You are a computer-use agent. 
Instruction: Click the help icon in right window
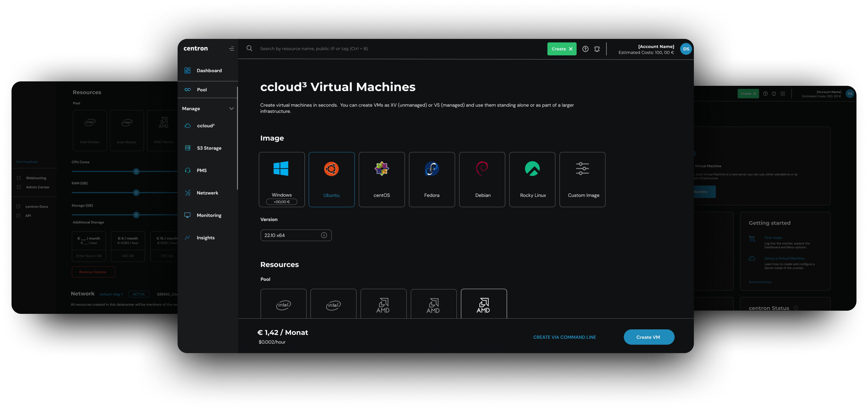coord(765,93)
